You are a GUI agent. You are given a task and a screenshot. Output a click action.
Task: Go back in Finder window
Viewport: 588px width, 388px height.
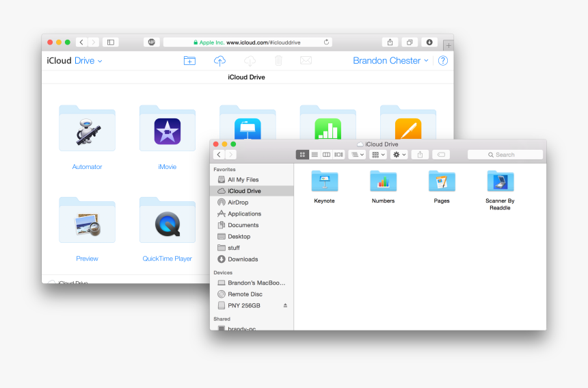point(219,155)
